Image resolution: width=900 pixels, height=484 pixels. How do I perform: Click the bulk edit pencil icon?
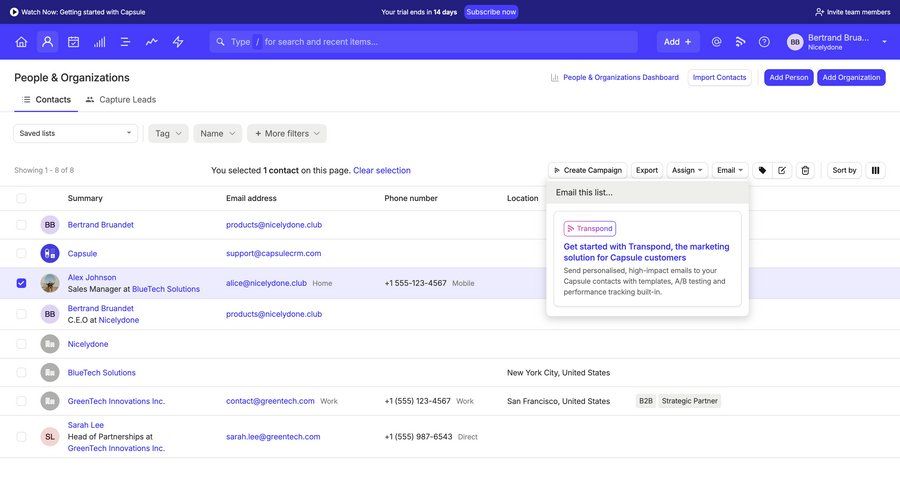point(783,170)
